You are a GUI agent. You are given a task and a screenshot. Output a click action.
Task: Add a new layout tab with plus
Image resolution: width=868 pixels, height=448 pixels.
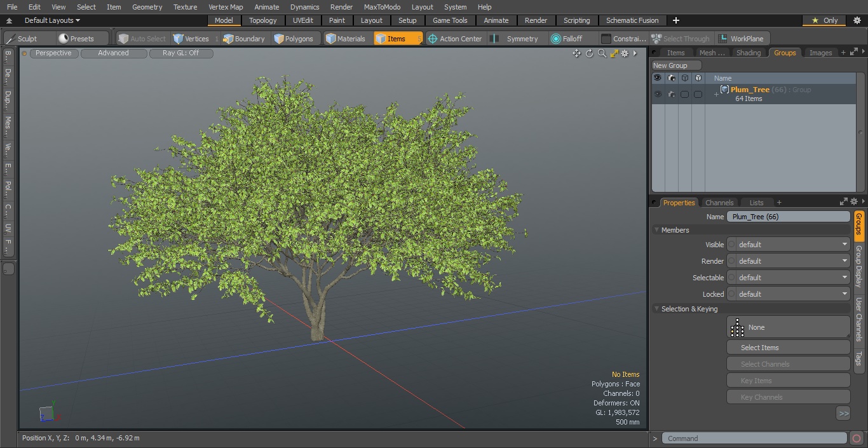676,20
